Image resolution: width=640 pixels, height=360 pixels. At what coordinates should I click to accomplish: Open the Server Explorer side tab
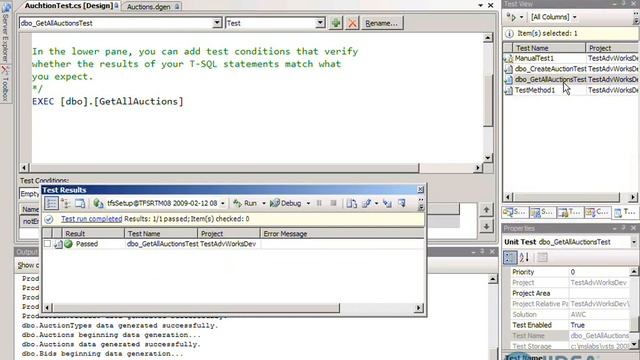5,33
